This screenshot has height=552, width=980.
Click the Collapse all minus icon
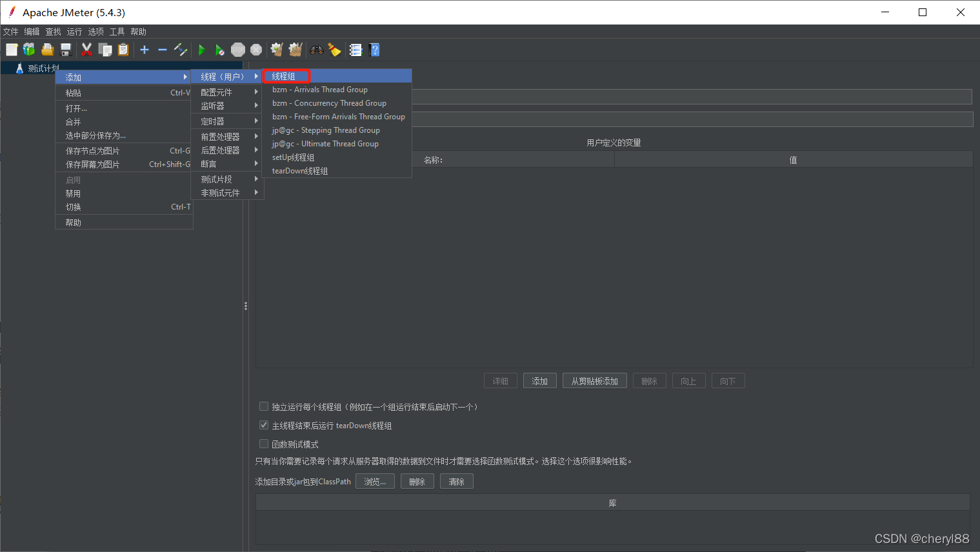pyautogui.click(x=163, y=50)
